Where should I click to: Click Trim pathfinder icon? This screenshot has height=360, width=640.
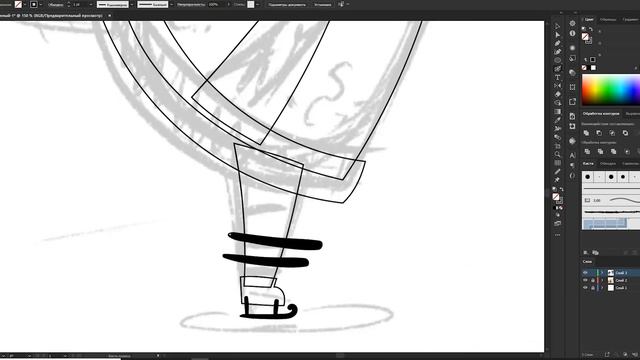(600, 152)
